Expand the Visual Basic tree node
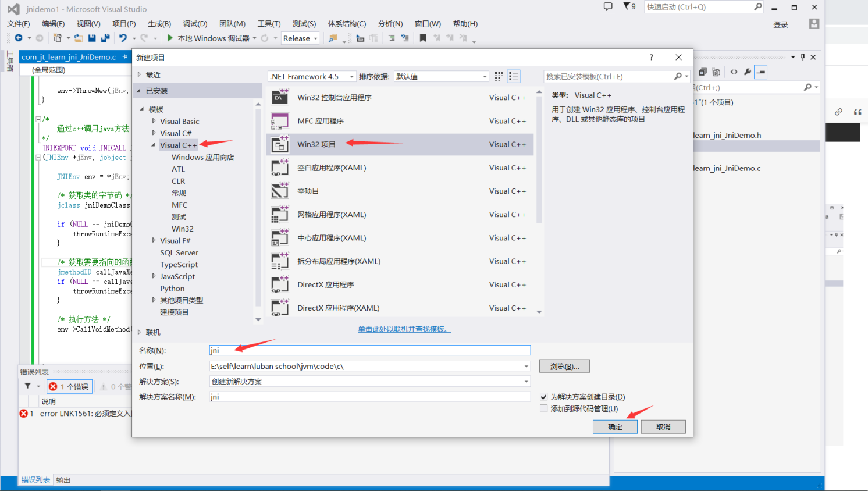This screenshot has width=868, height=491. (154, 121)
